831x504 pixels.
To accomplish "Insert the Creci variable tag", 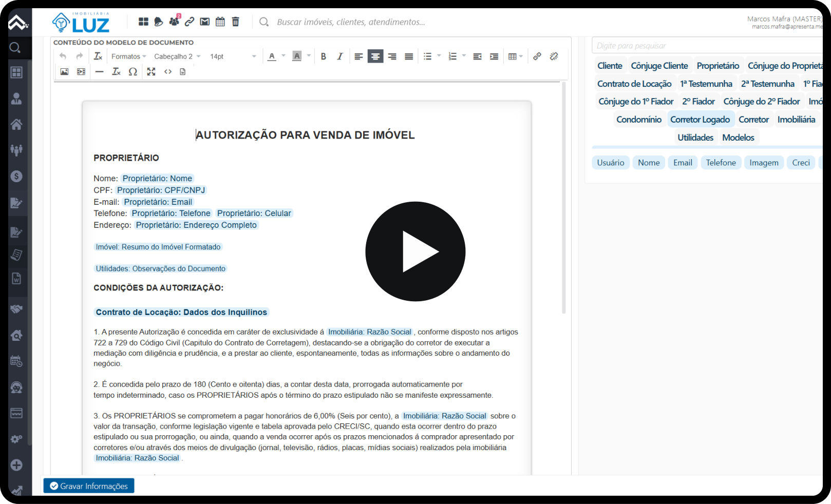I will tap(801, 163).
